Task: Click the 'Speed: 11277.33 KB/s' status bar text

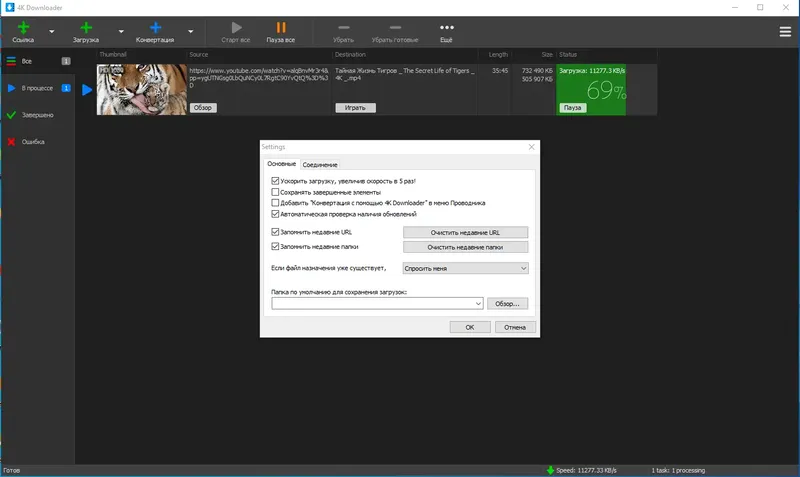Action: coord(586,470)
